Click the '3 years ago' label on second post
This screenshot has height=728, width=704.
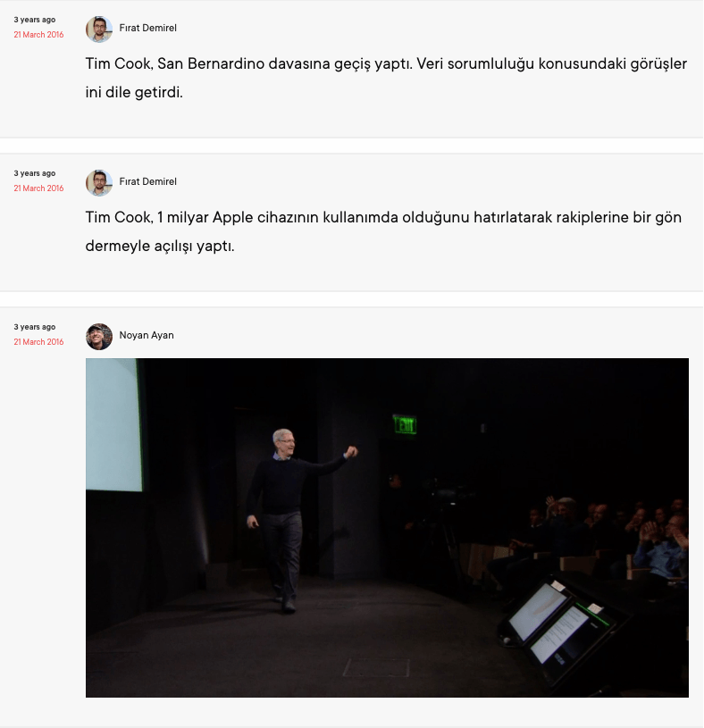pyautogui.click(x=34, y=173)
